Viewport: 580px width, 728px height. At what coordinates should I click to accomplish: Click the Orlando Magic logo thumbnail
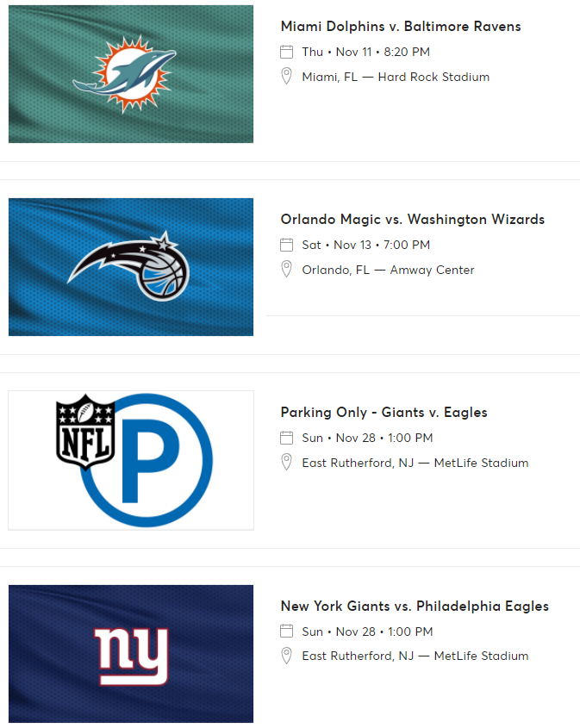point(131,267)
